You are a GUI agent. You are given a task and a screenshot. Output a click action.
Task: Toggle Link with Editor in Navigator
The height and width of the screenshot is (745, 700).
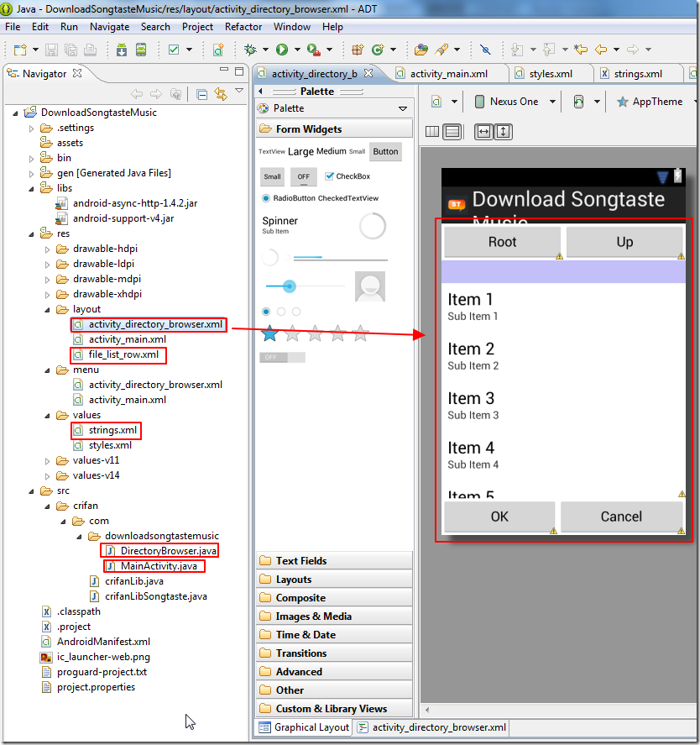(221, 94)
